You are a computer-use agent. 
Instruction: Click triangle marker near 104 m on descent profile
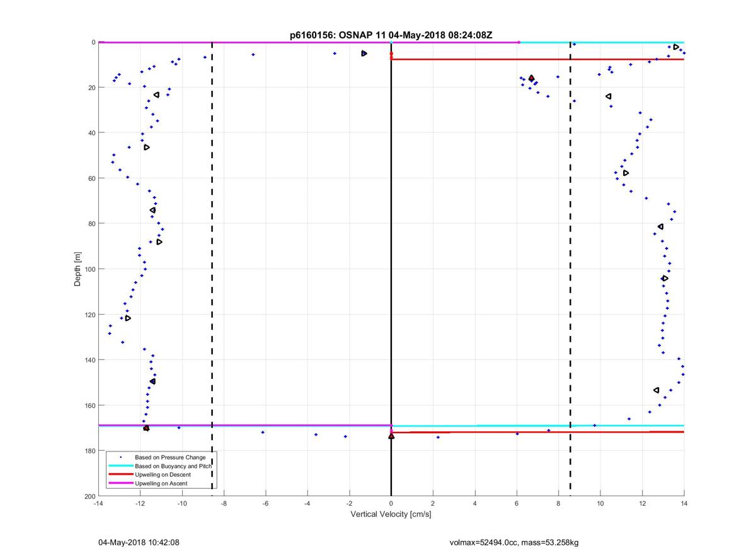[665, 278]
